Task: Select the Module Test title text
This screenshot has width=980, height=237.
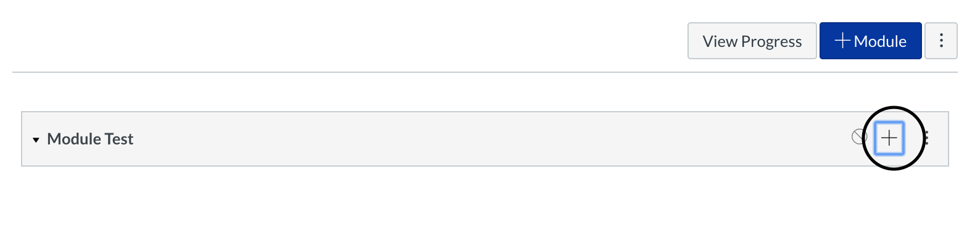Action: [90, 139]
